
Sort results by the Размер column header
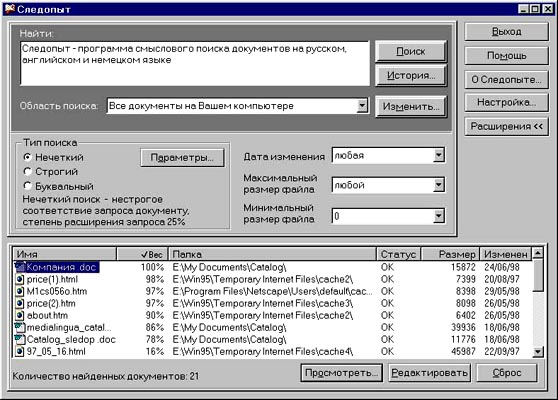coord(450,254)
